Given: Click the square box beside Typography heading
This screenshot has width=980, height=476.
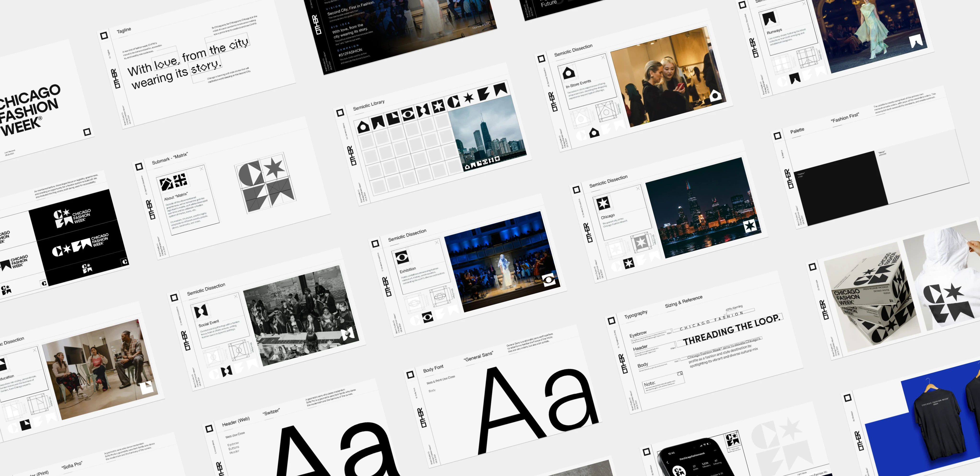Looking at the screenshot, I should (x=611, y=321).
